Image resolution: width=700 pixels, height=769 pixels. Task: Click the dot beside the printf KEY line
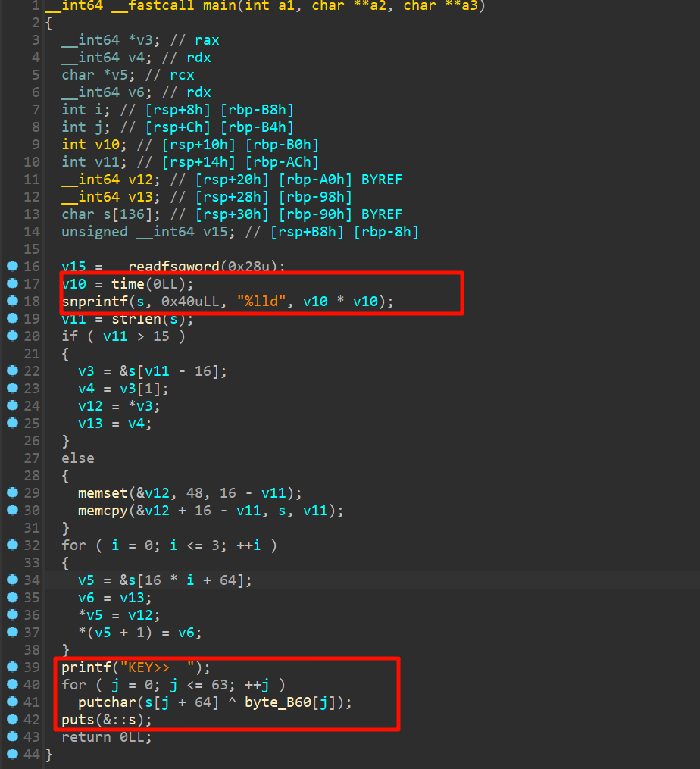[x=11, y=667]
